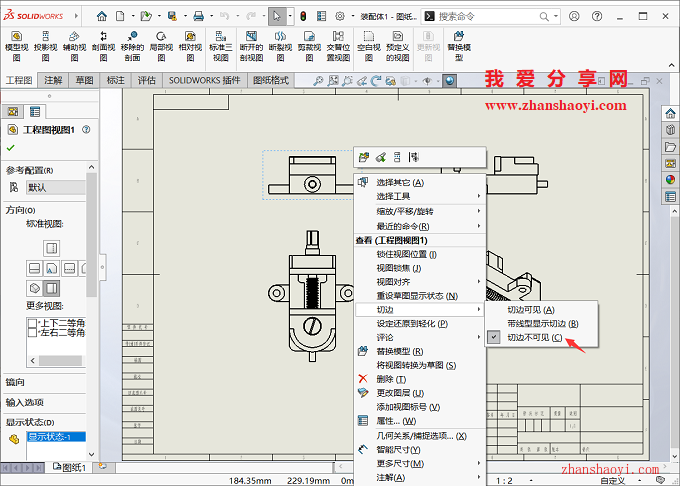Open the SOLIDWORKS logo menu arrow
Viewport: 680px width, 486px height.
tap(76, 16)
